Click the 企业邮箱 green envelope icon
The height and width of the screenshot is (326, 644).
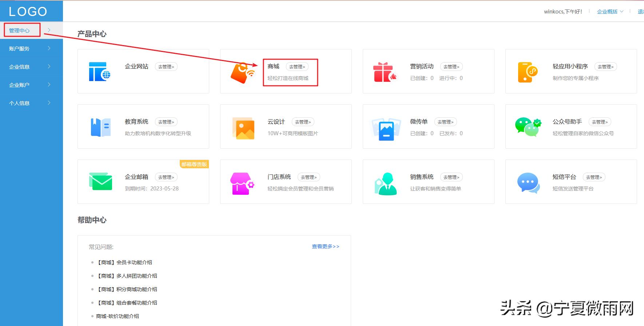(x=100, y=181)
